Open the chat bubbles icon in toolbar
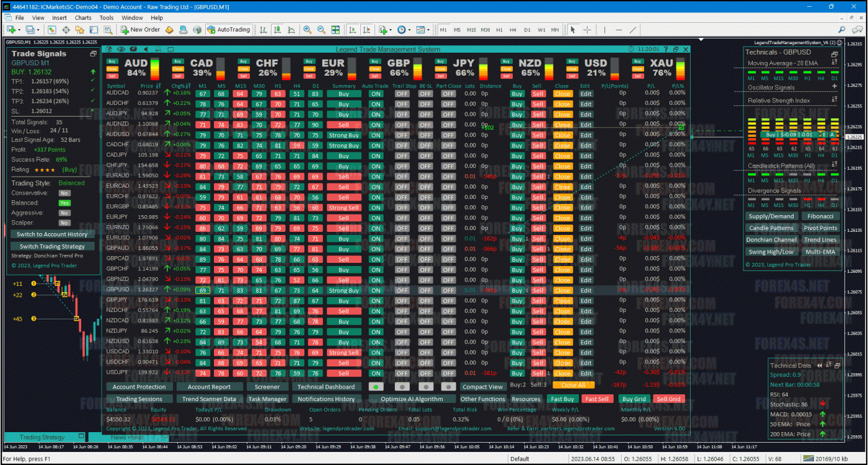The height and width of the screenshot is (465, 868). pyautogui.click(x=856, y=29)
